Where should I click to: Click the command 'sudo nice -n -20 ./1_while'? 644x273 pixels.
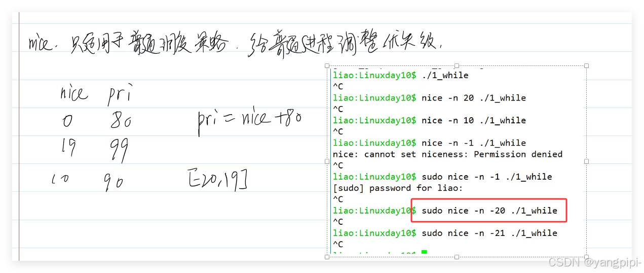click(489, 211)
